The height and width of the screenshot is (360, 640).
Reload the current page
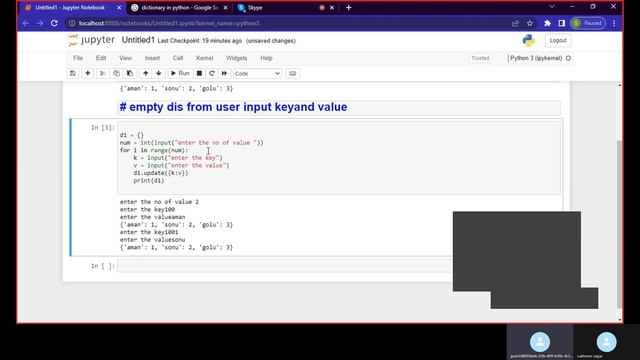click(54, 23)
